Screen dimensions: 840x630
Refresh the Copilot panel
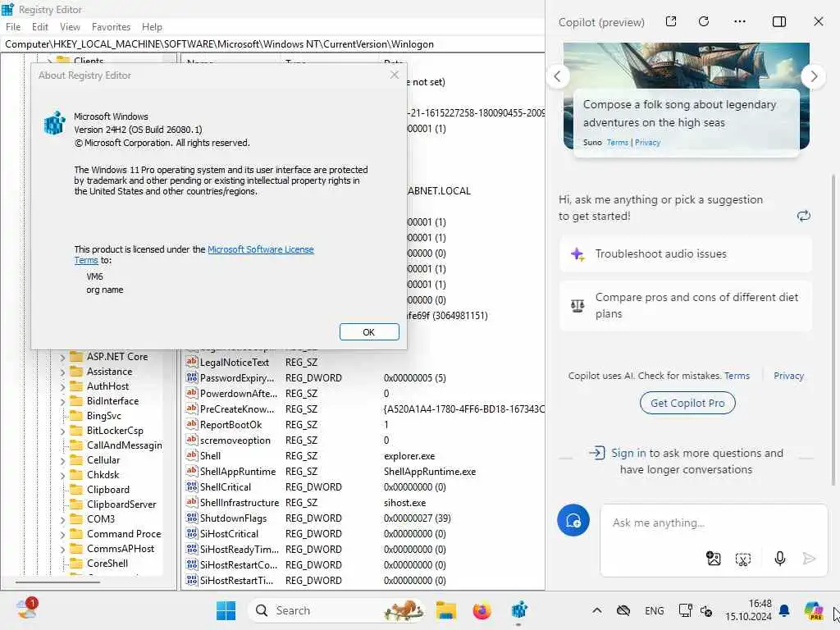[x=704, y=21]
